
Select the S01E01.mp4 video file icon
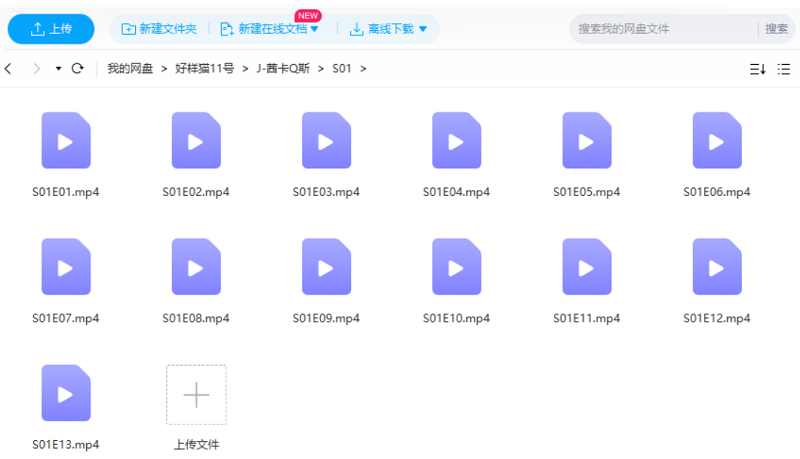(66, 140)
